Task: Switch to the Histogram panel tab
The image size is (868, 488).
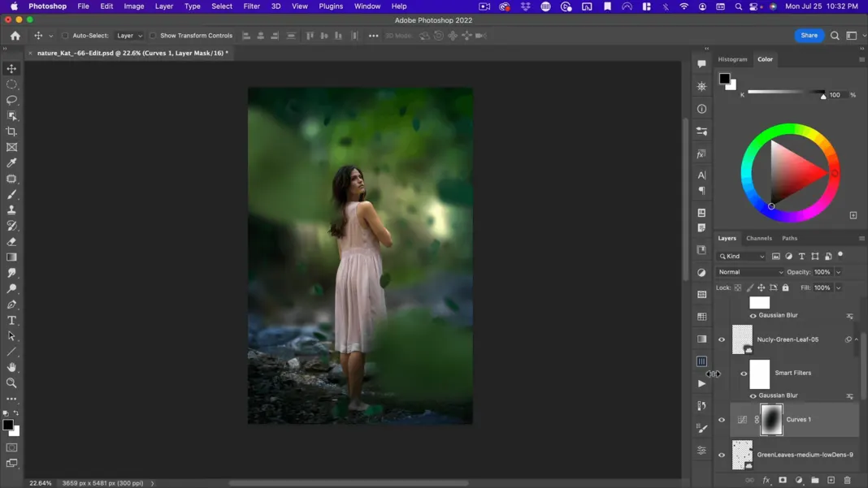Action: 732,59
